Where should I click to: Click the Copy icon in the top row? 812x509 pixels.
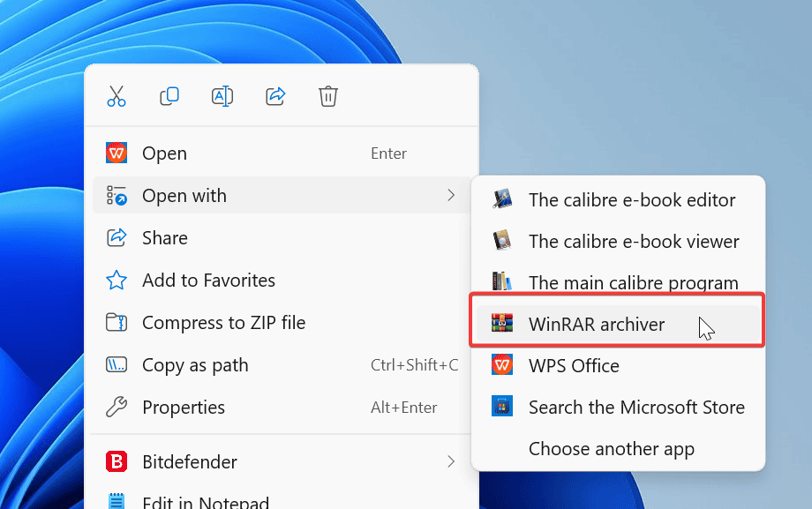click(169, 96)
